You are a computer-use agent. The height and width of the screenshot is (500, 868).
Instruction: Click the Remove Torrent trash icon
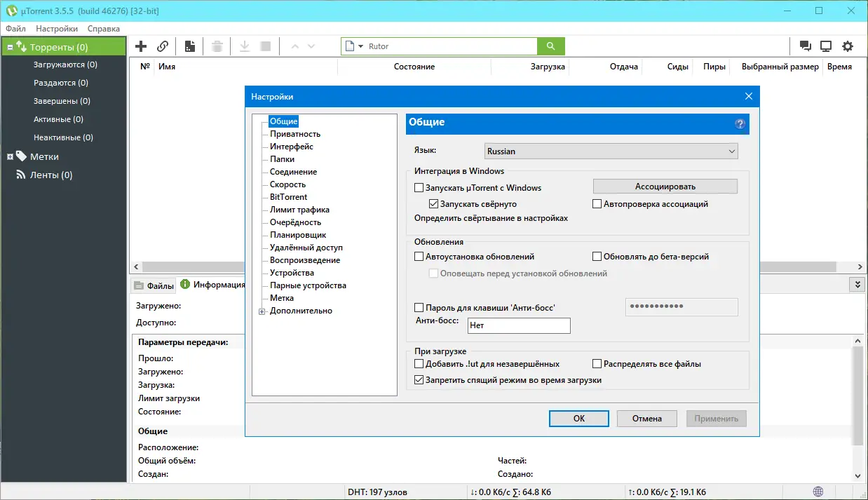[x=217, y=46]
